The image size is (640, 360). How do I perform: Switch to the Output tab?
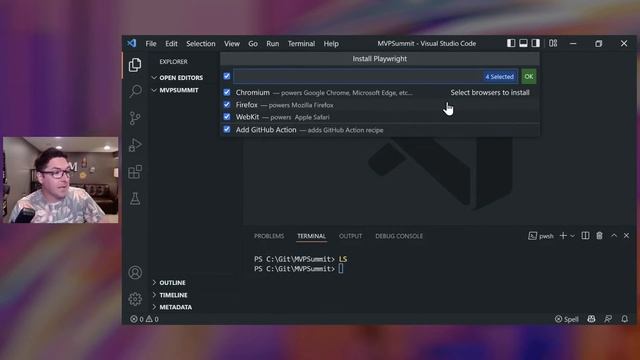(350, 236)
